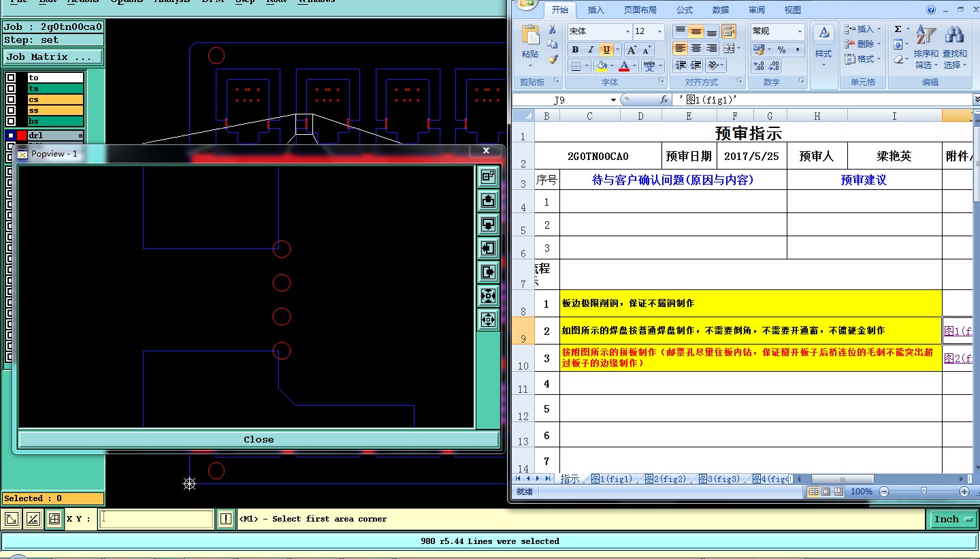Click the AutoSum sigma icon
The height and width of the screenshot is (559, 980).
pos(898,29)
